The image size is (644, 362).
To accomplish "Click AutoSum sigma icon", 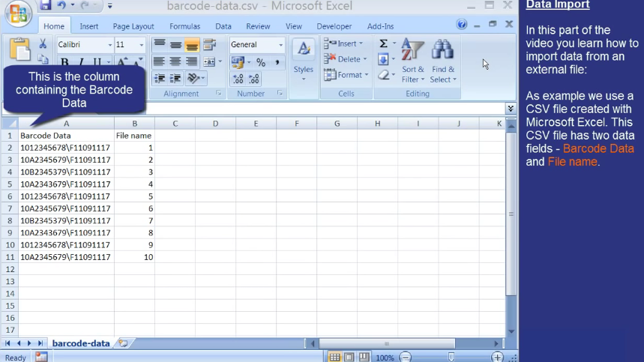I will (x=383, y=43).
